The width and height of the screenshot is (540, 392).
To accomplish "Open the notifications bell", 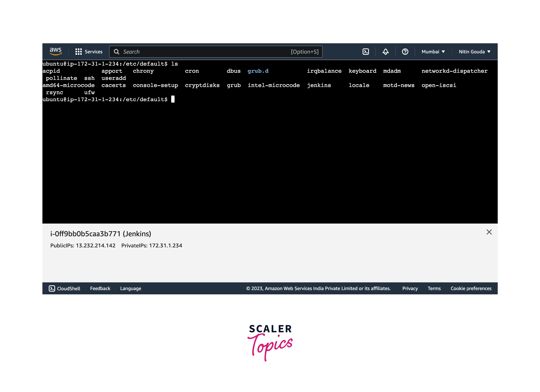I will pyautogui.click(x=385, y=52).
